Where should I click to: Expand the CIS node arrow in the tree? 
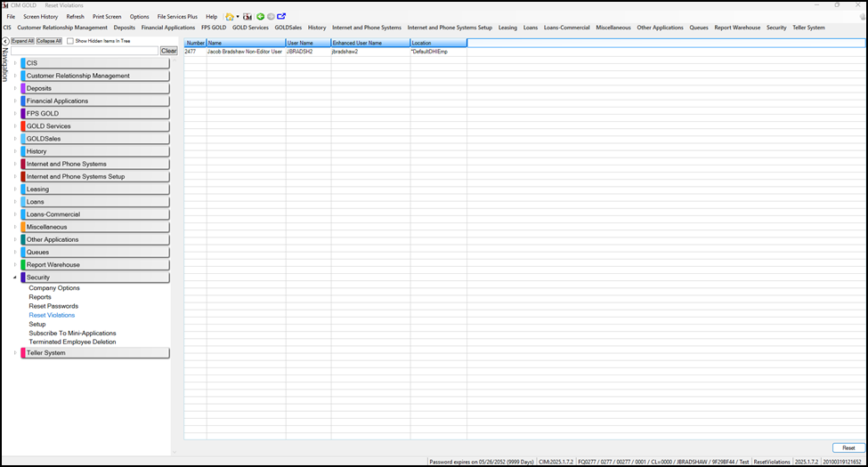pos(15,63)
